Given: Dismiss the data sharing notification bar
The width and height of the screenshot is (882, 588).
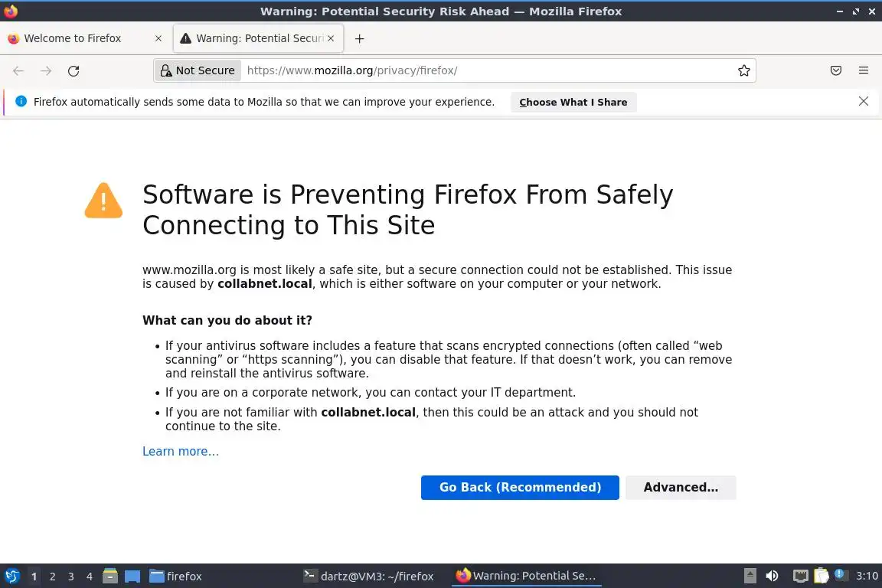Looking at the screenshot, I should 864,101.
